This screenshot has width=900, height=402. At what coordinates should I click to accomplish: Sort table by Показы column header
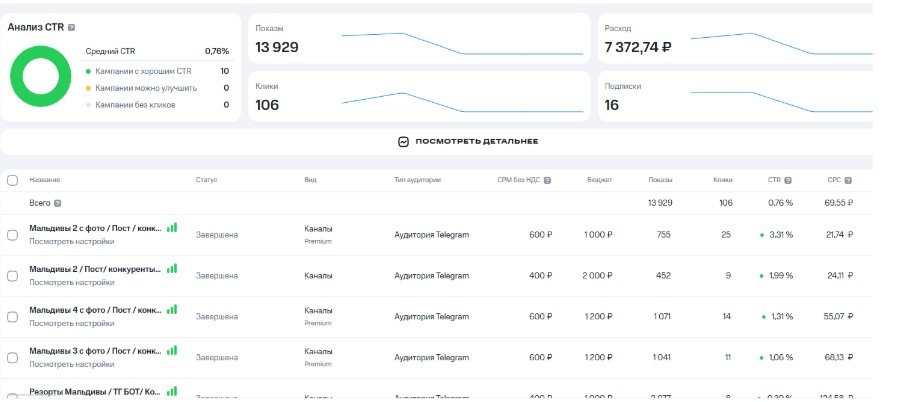coord(660,180)
